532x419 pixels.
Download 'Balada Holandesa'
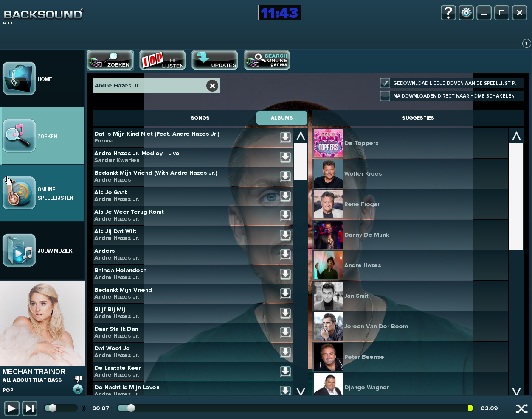(x=285, y=274)
